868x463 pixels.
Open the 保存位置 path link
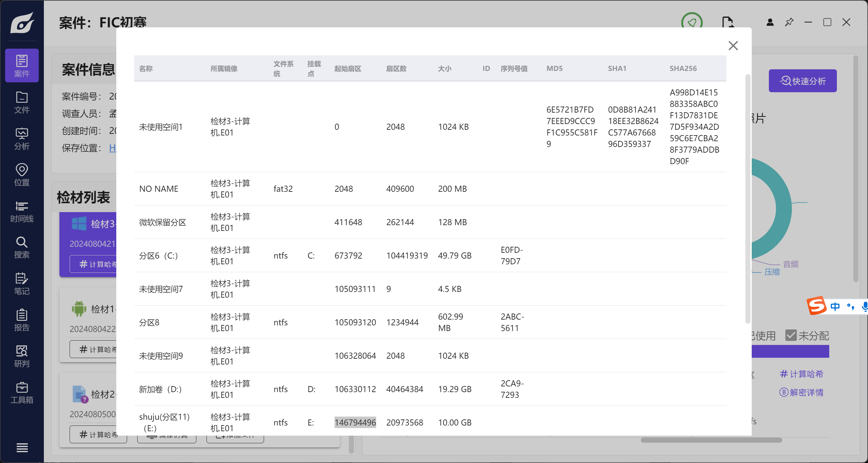click(x=112, y=148)
